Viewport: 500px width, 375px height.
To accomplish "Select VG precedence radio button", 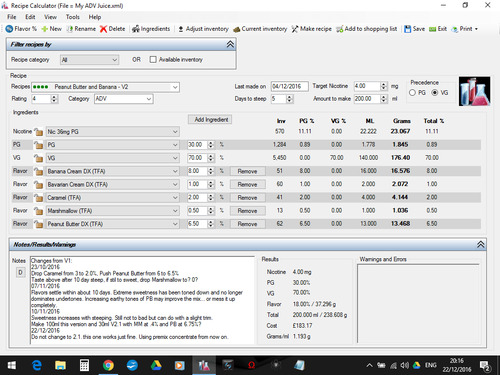I will tap(435, 93).
